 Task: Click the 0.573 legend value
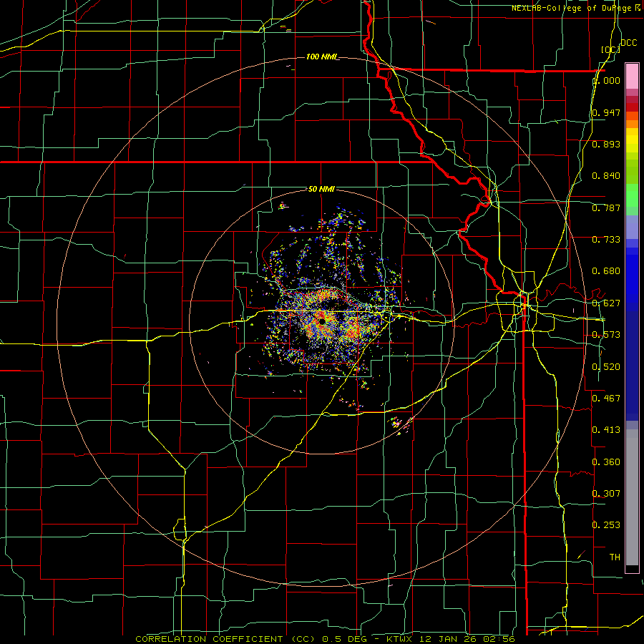coord(606,335)
